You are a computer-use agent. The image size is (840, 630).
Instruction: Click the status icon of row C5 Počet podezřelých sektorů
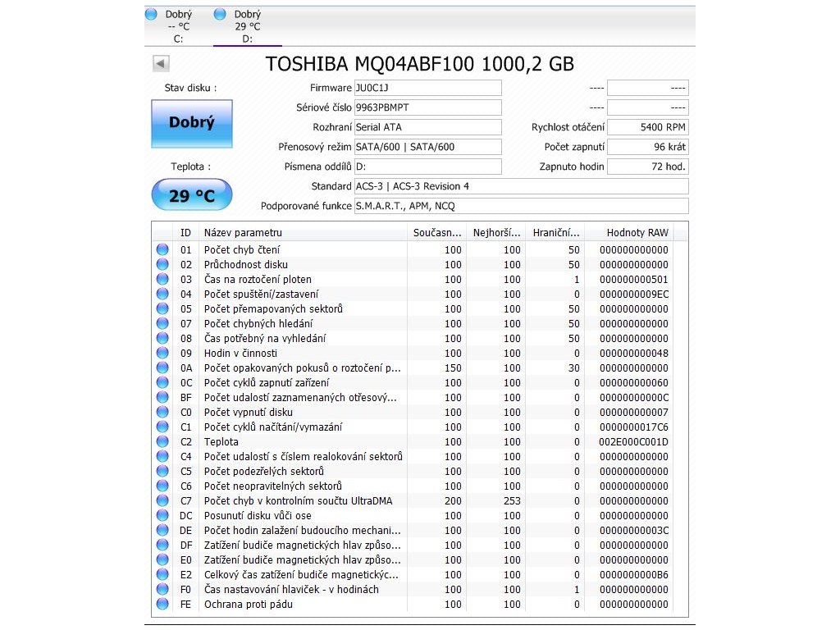click(162, 472)
